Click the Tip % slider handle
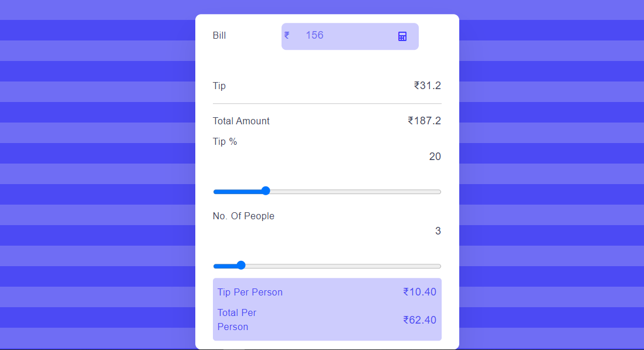Image resolution: width=644 pixels, height=350 pixels. [x=266, y=191]
